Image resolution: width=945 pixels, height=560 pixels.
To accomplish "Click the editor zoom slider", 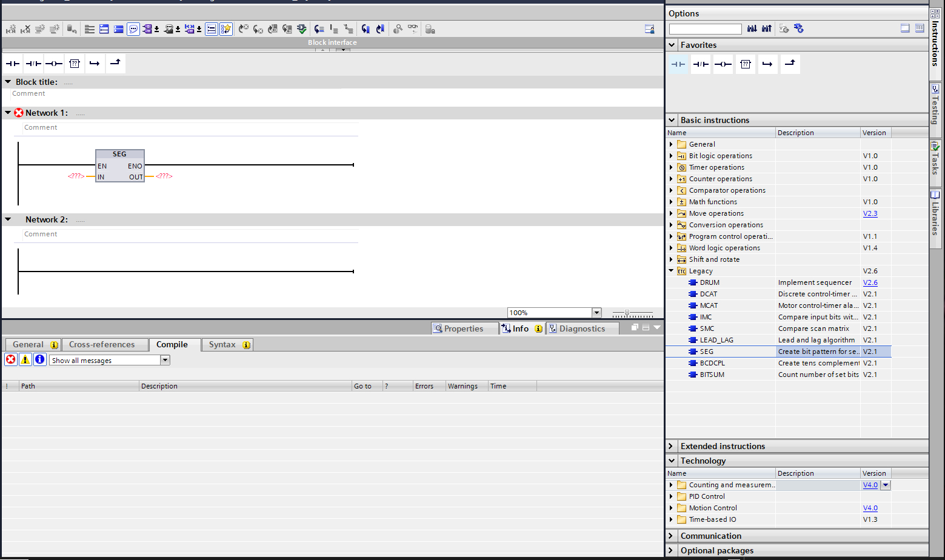I will coord(627,313).
